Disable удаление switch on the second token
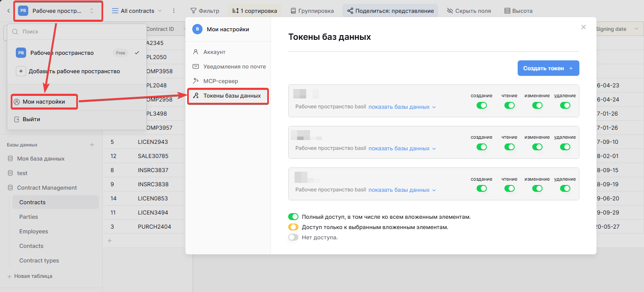 pos(565,147)
